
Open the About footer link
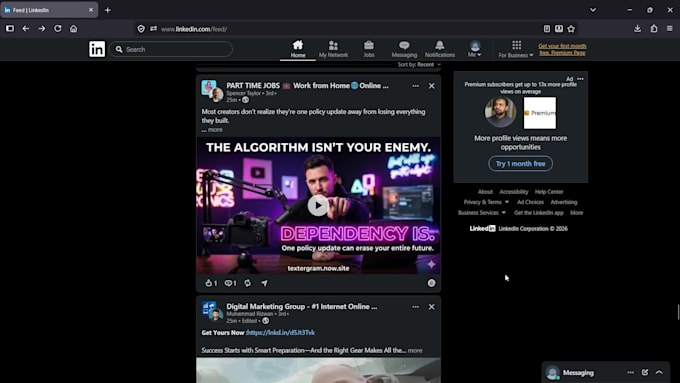[485, 192]
